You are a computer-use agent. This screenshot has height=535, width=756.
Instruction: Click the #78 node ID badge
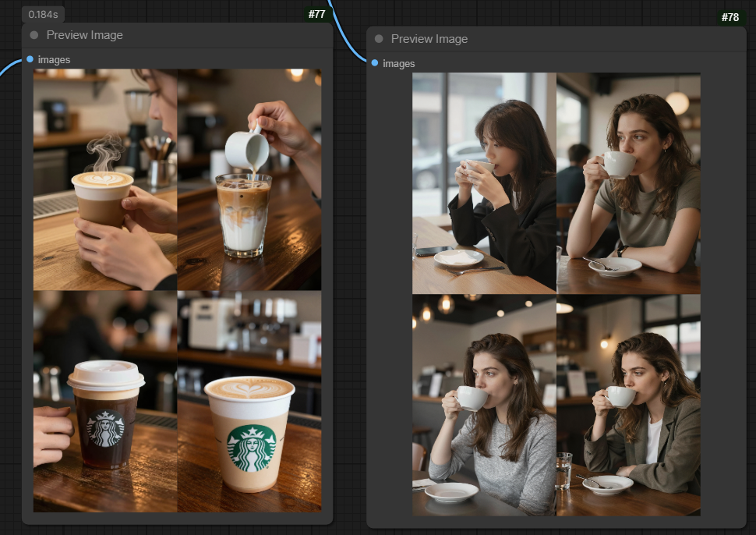(x=730, y=17)
